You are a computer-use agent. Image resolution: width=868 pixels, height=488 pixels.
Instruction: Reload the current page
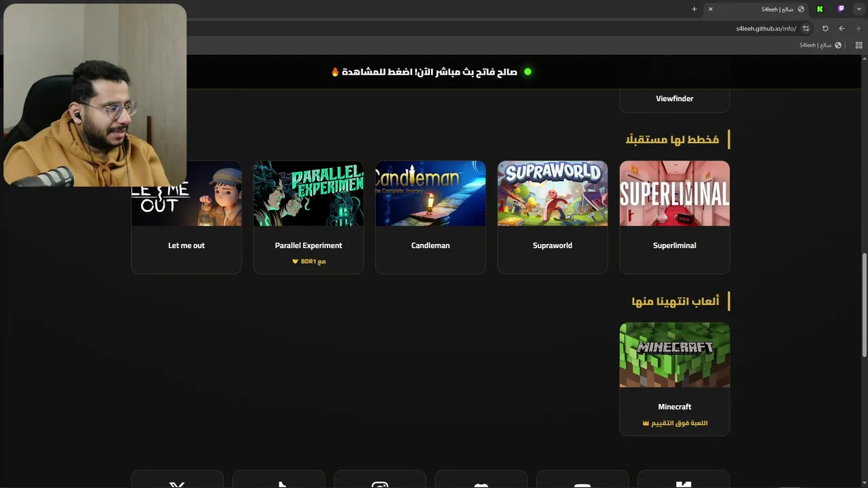click(825, 28)
